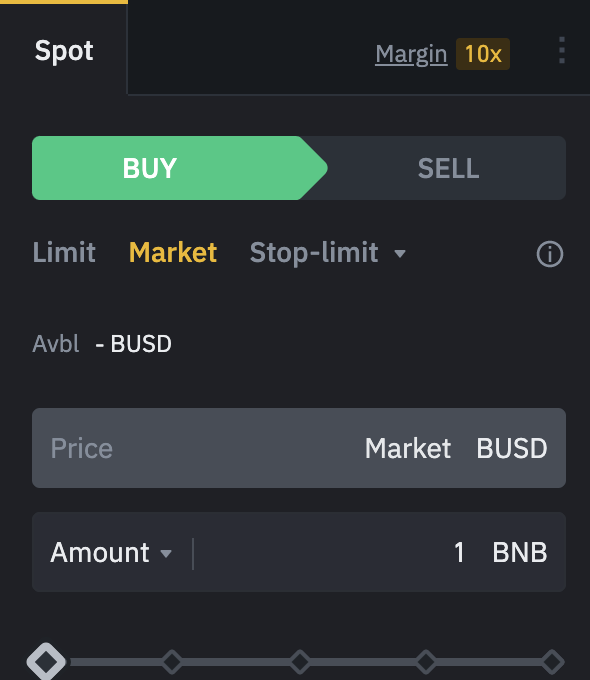Viewport: 590px width, 680px height.
Task: Open the Margin trading link
Action: 411,55
